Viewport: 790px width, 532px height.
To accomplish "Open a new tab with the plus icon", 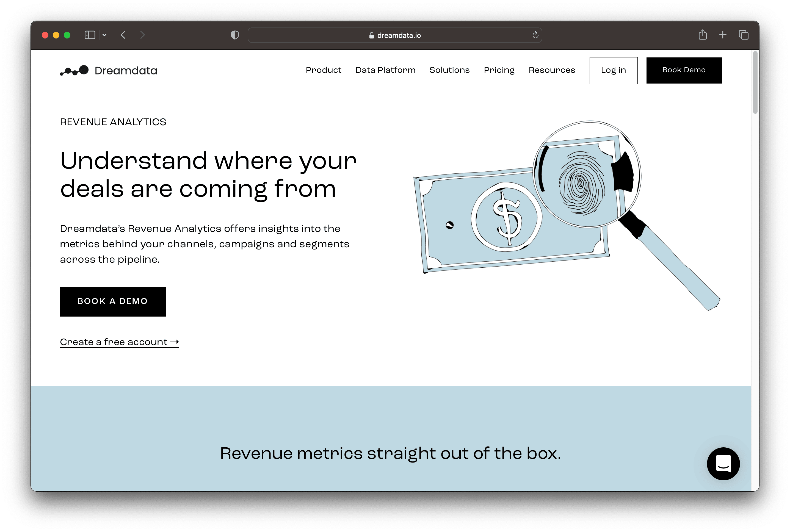I will coord(723,35).
